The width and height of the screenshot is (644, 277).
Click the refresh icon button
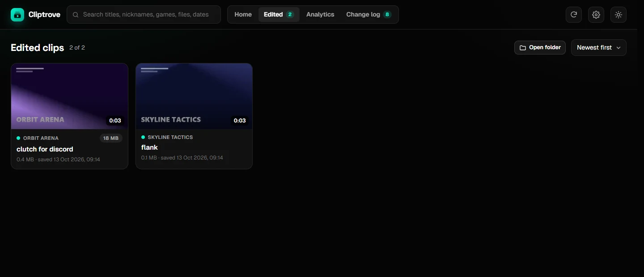tap(574, 15)
